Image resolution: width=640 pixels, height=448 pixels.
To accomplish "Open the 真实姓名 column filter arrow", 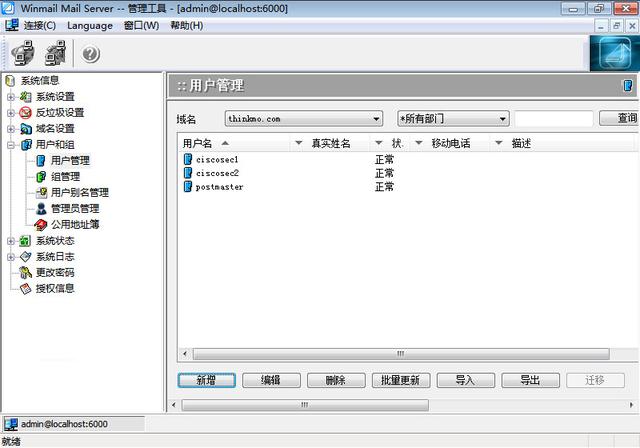I will [299, 143].
